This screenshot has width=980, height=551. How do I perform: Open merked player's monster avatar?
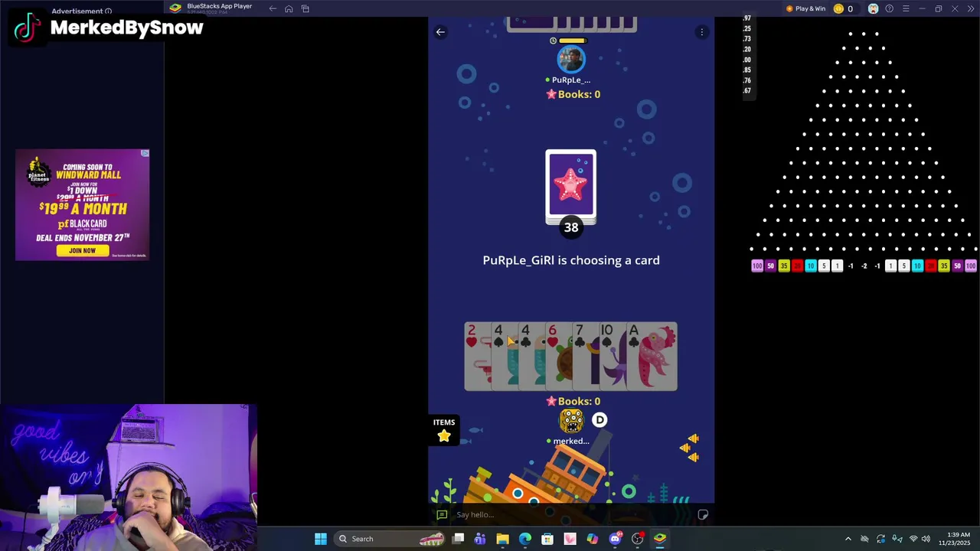(x=571, y=420)
